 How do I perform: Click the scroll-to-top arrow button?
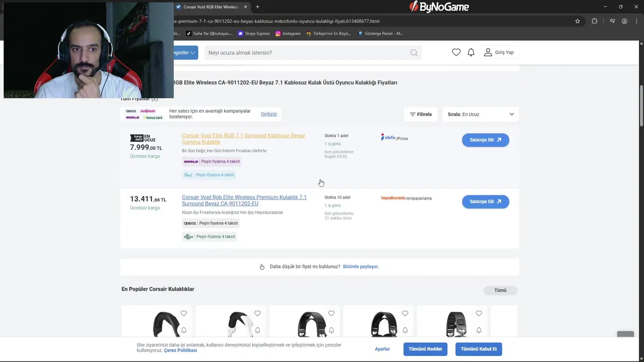pyautogui.click(x=625, y=335)
